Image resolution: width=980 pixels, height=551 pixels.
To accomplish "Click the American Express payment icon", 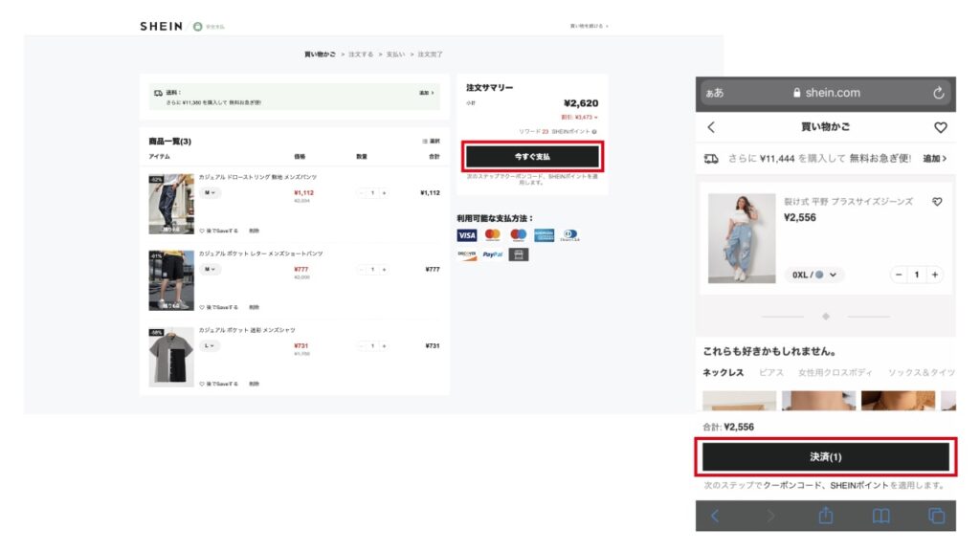I will pos(544,235).
